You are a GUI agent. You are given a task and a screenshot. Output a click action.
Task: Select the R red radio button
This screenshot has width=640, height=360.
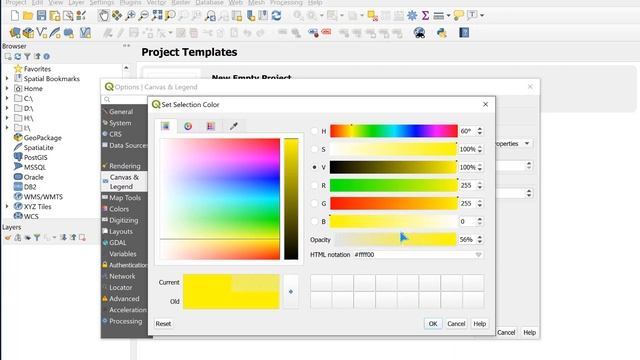(314, 185)
